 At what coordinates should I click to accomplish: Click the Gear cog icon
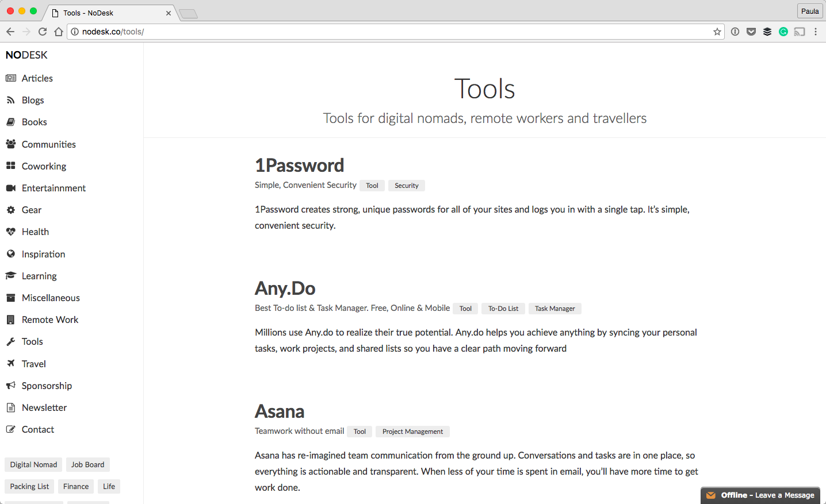coord(10,210)
